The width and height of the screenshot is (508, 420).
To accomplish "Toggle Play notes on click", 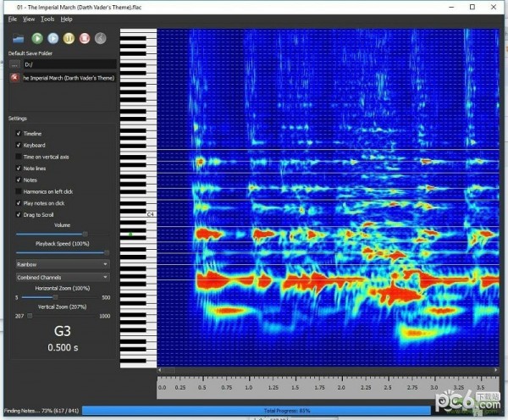I will coord(19,203).
